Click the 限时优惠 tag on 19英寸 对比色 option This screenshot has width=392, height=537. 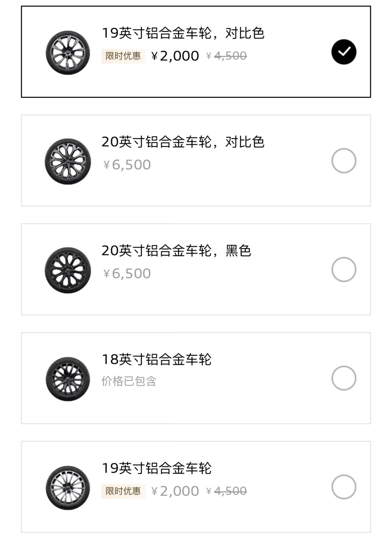pos(123,56)
